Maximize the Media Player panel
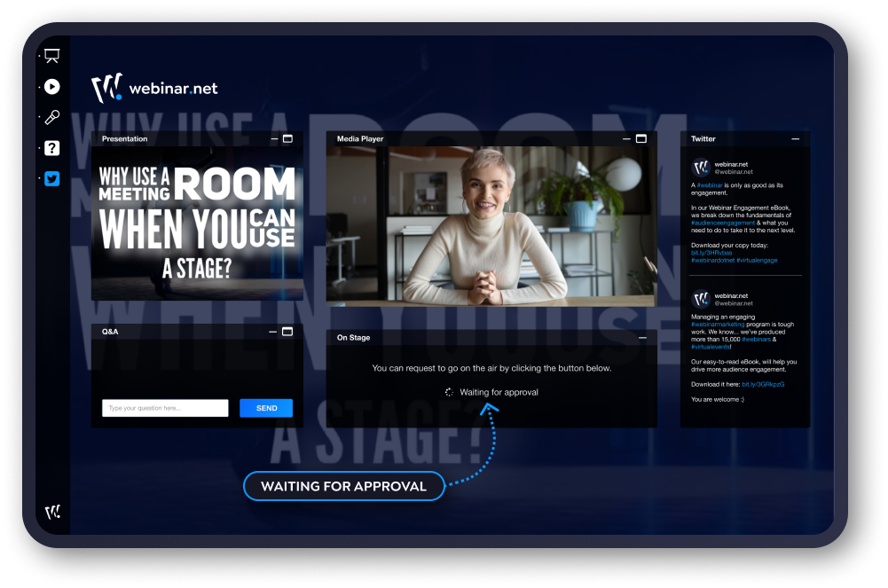Image resolution: width=888 pixels, height=588 pixels. pyautogui.click(x=641, y=138)
